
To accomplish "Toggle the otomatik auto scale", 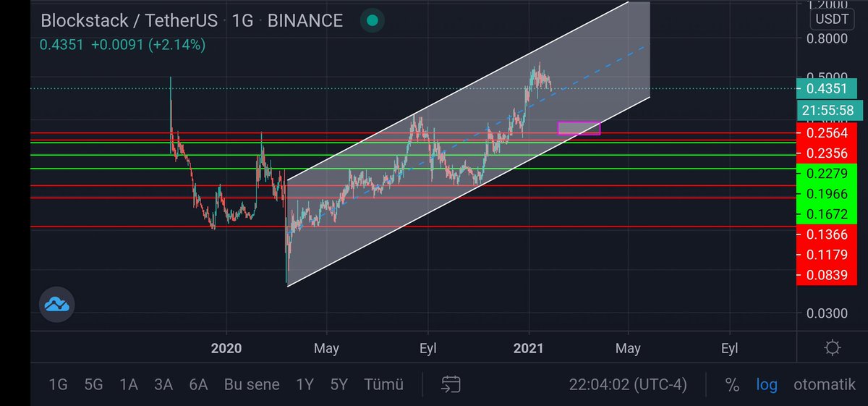I will click(x=825, y=384).
